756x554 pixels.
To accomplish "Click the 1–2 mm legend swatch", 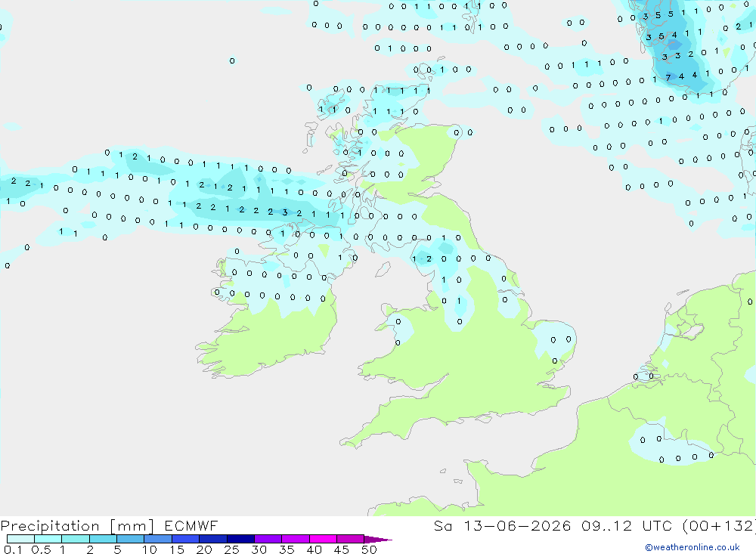I will point(75,539).
